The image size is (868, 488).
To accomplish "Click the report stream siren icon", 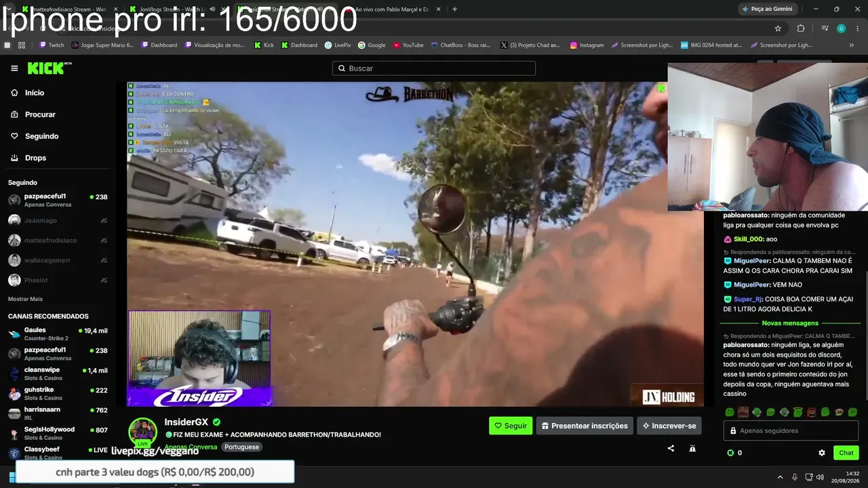I will 692,448.
